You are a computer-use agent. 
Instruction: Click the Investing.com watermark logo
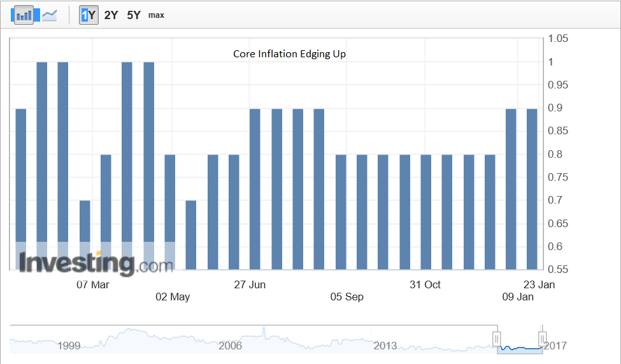tap(96, 262)
